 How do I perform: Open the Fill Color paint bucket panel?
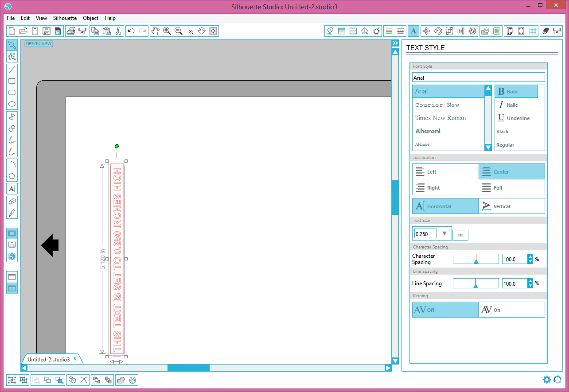click(330, 31)
